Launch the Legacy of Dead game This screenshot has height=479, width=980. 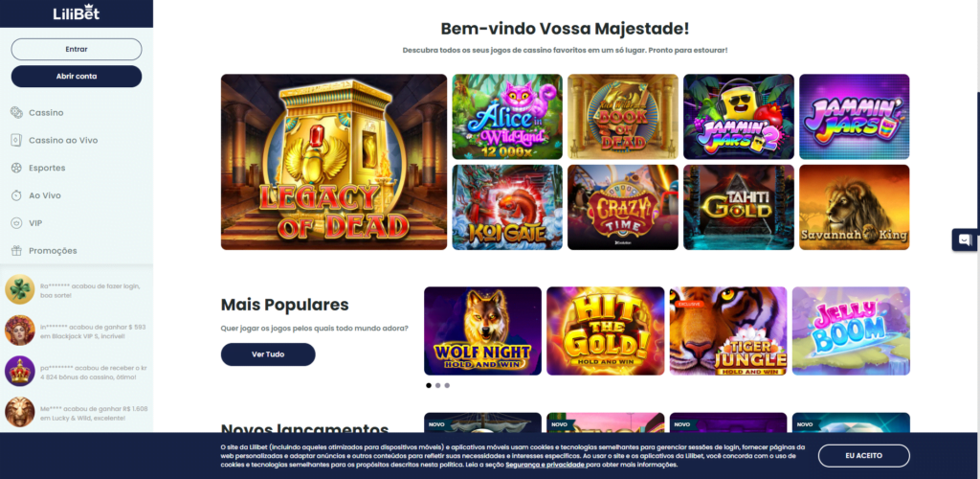[334, 162]
